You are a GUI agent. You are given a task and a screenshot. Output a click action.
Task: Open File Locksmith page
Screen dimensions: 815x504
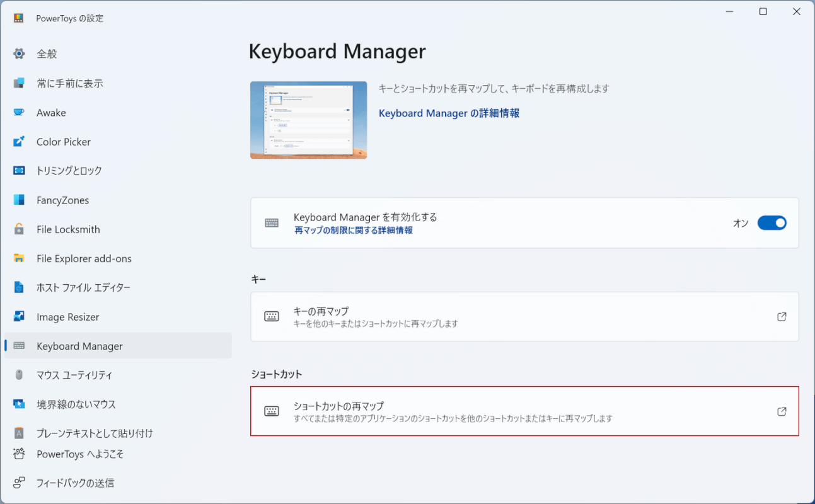(x=118, y=229)
